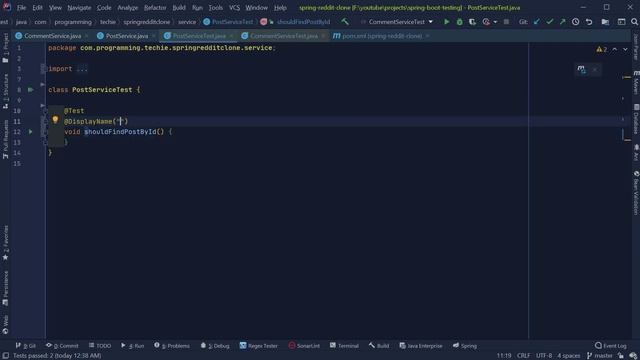Viewport: 640px width, 360px height.
Task: Open Search Everywhere magnifier icon
Action: tap(634, 22)
